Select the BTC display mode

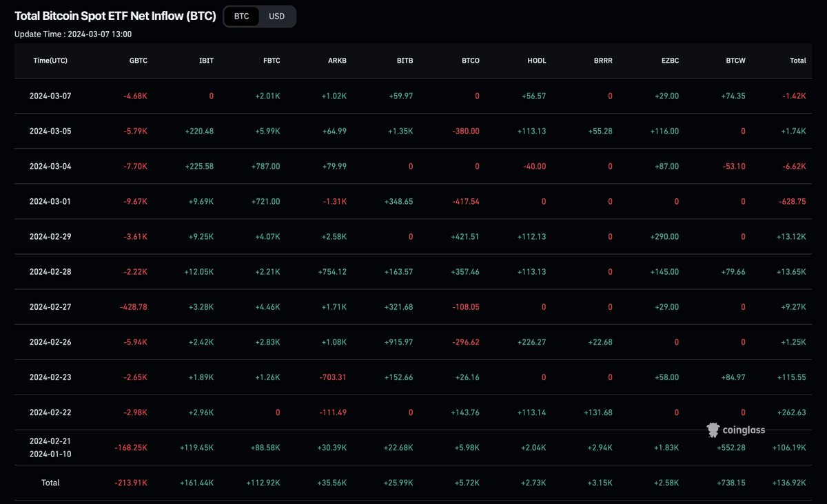coord(241,16)
